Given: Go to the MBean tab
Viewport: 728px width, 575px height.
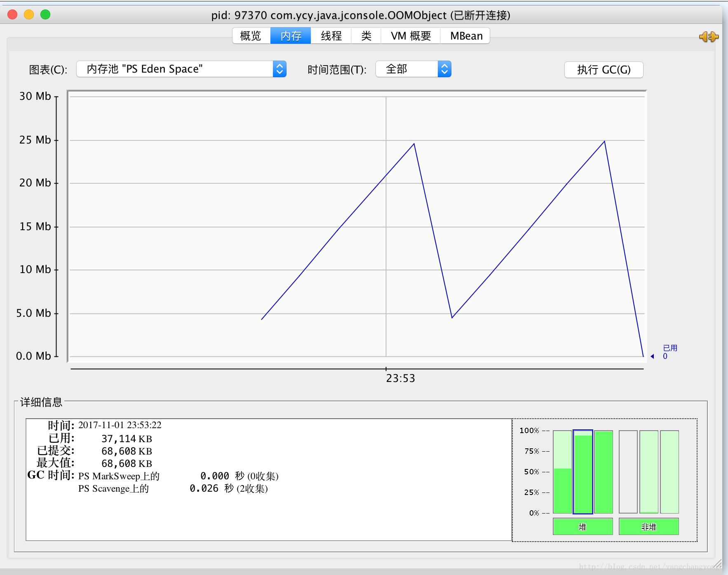Looking at the screenshot, I should coord(466,36).
